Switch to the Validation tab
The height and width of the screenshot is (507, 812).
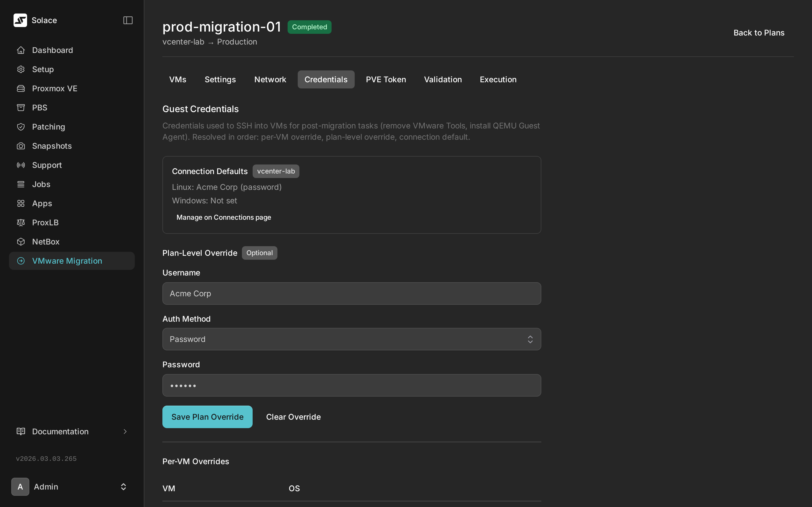(443, 79)
